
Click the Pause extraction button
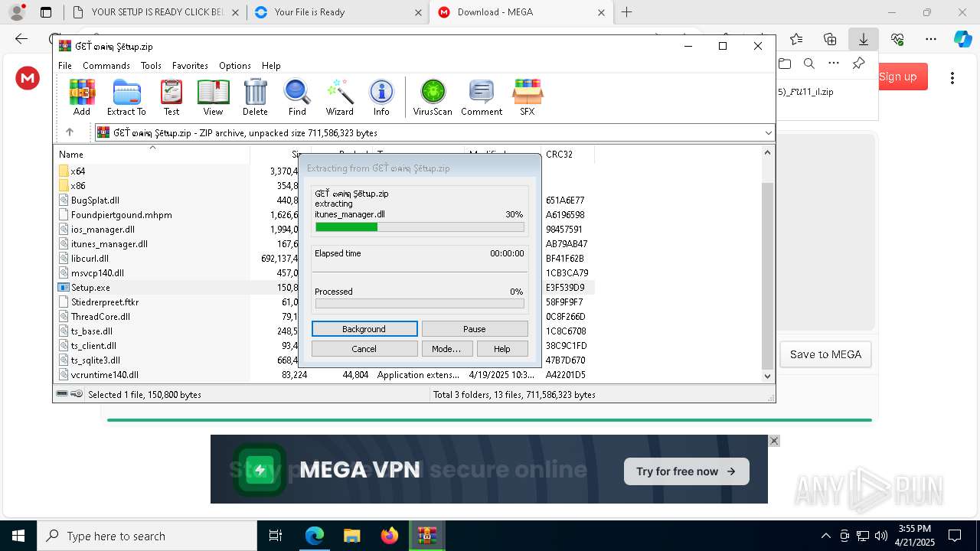coord(475,329)
